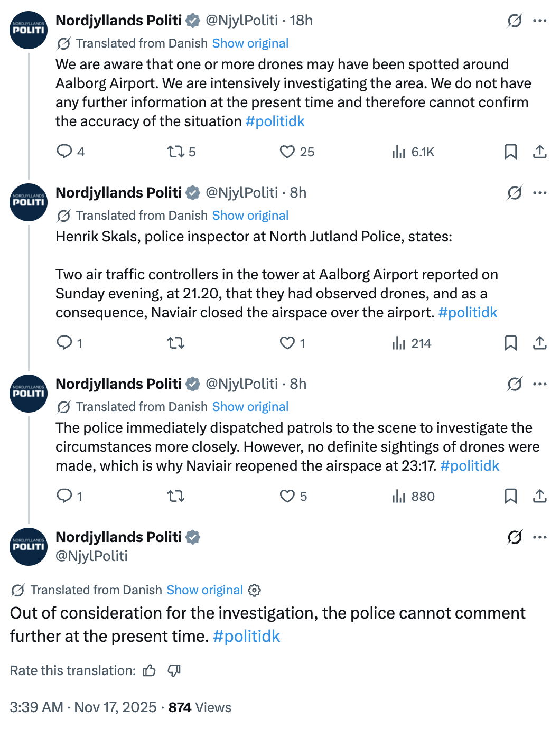
Task: Bookmark the tweet with 880 views
Action: pyautogui.click(x=510, y=497)
